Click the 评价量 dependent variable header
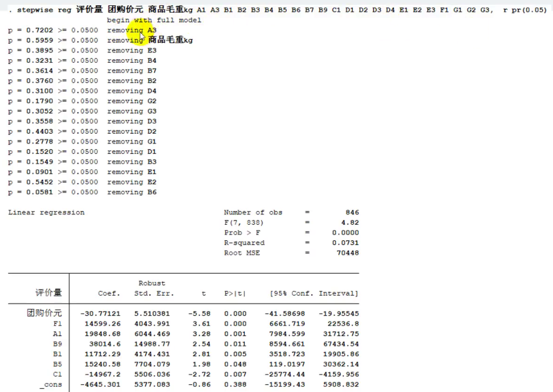553x392 pixels. [48, 293]
